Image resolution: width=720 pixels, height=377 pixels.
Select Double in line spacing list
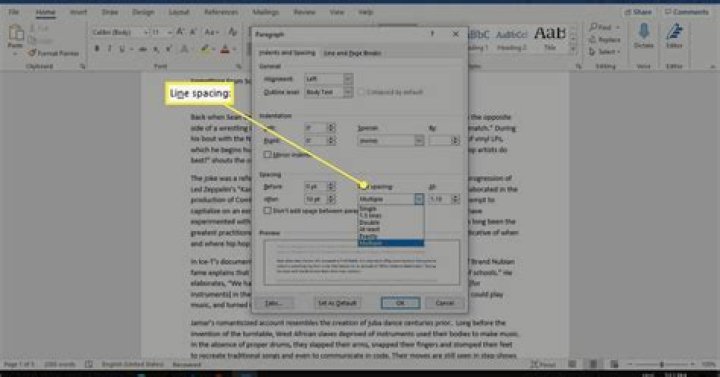[x=390, y=222]
